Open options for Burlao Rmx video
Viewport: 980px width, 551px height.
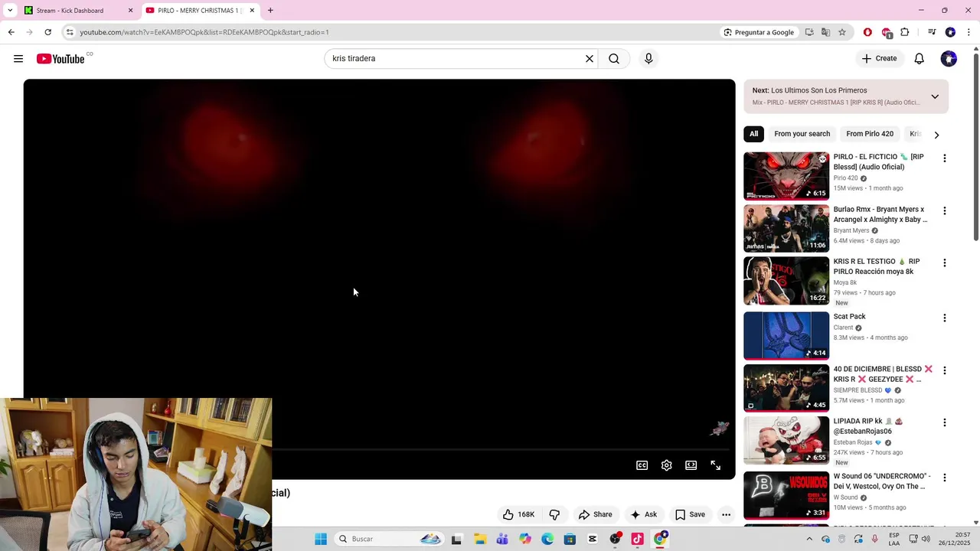pyautogui.click(x=945, y=210)
